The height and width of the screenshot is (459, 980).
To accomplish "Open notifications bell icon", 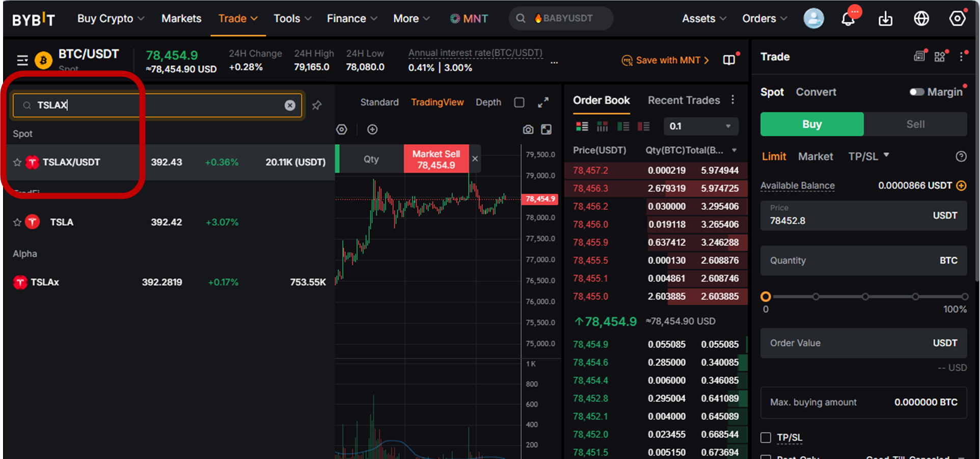I will [848, 19].
